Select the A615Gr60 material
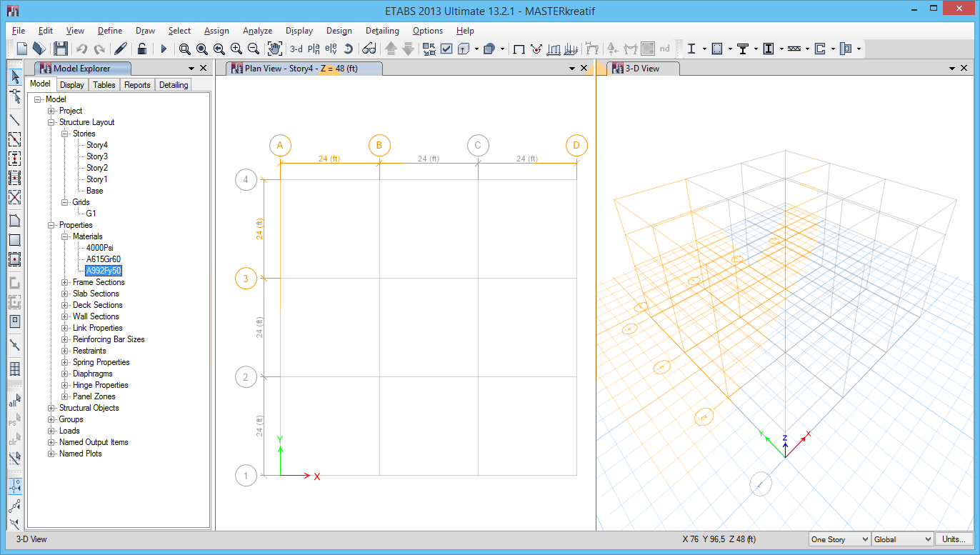 click(104, 259)
